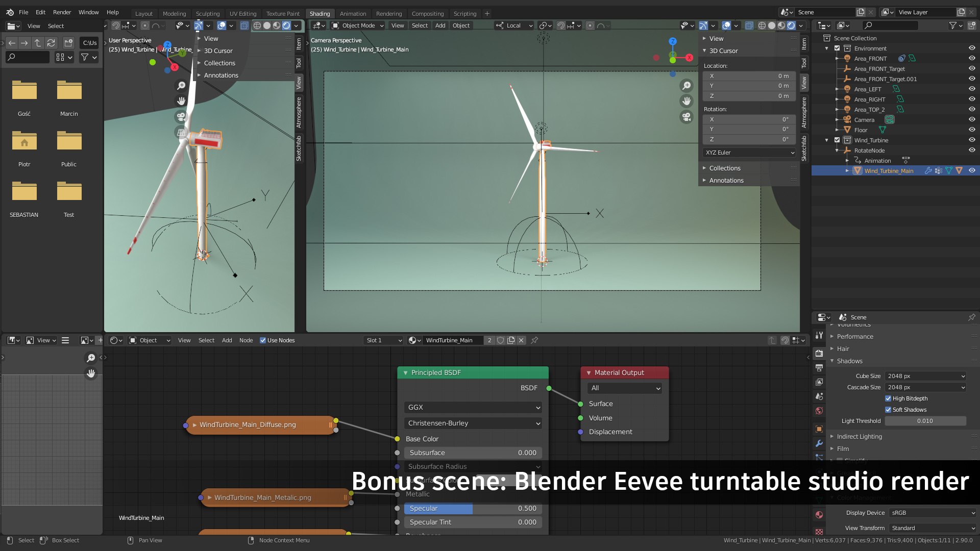Hide Floor object in outliner

coord(972,130)
